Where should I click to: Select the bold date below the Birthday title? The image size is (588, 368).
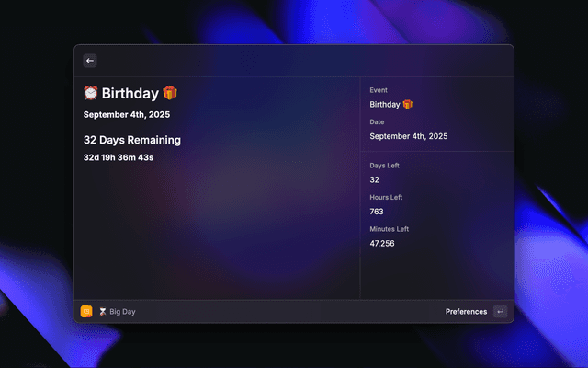click(x=126, y=115)
